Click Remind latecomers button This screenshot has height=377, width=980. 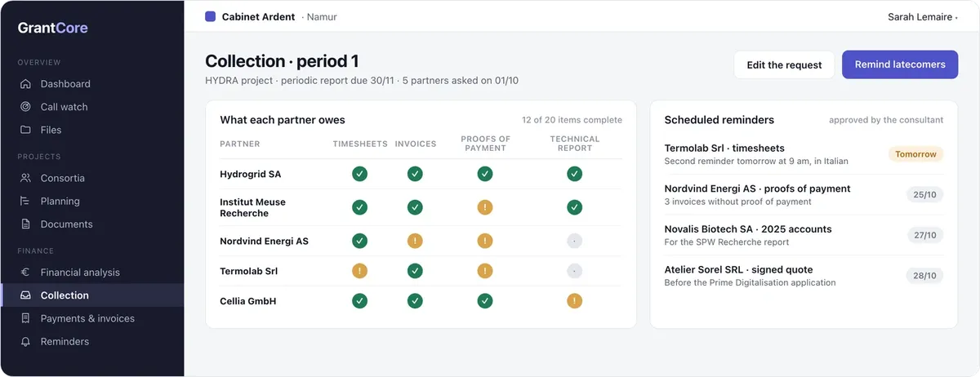pos(900,64)
